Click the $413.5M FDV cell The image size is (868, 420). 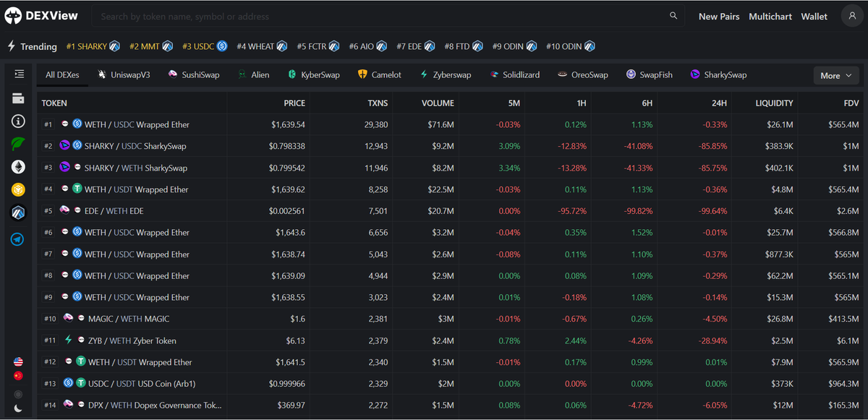click(x=844, y=319)
